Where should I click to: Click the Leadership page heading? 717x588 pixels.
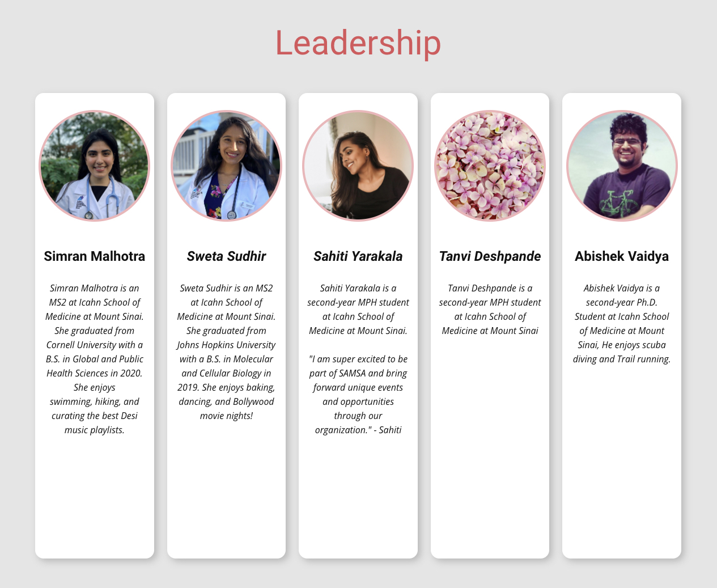tap(358, 43)
